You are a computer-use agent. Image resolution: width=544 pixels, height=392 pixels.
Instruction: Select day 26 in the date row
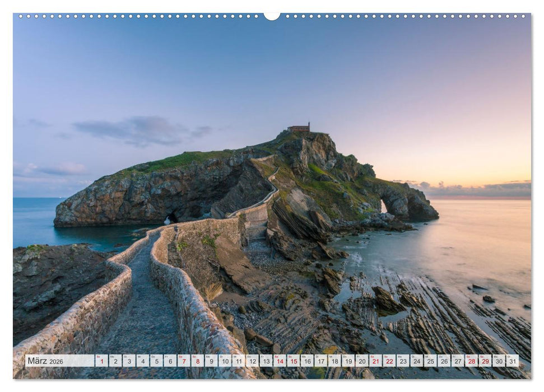point(444,361)
